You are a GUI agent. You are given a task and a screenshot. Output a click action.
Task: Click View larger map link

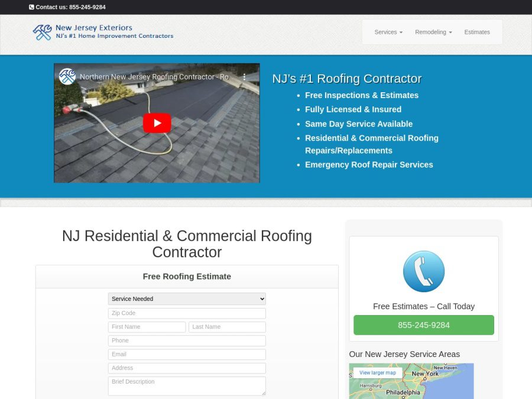(x=378, y=373)
